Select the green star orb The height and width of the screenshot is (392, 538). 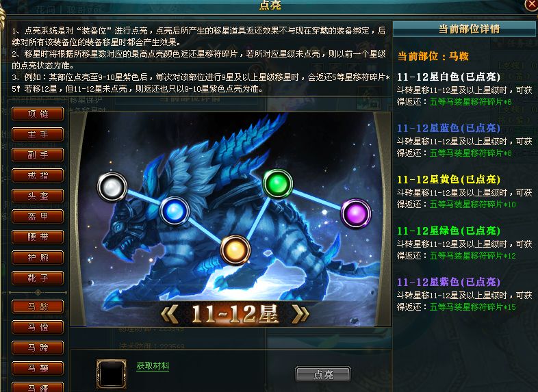pyautogui.click(x=278, y=183)
